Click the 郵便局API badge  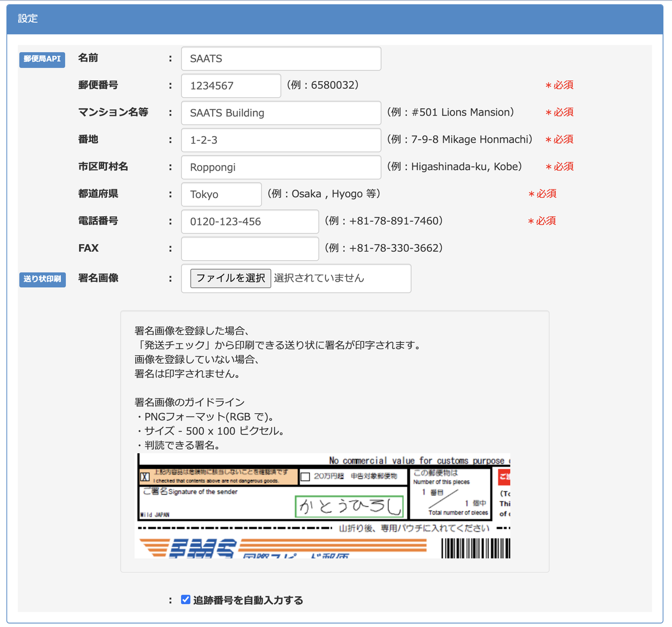click(x=42, y=59)
